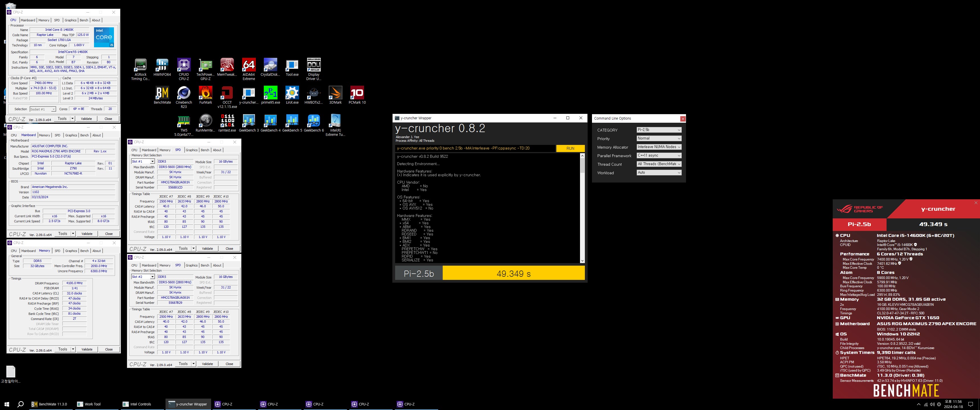This screenshot has width=980, height=410.
Task: Open the Work Tool taskbar item
Action: [x=97, y=404]
